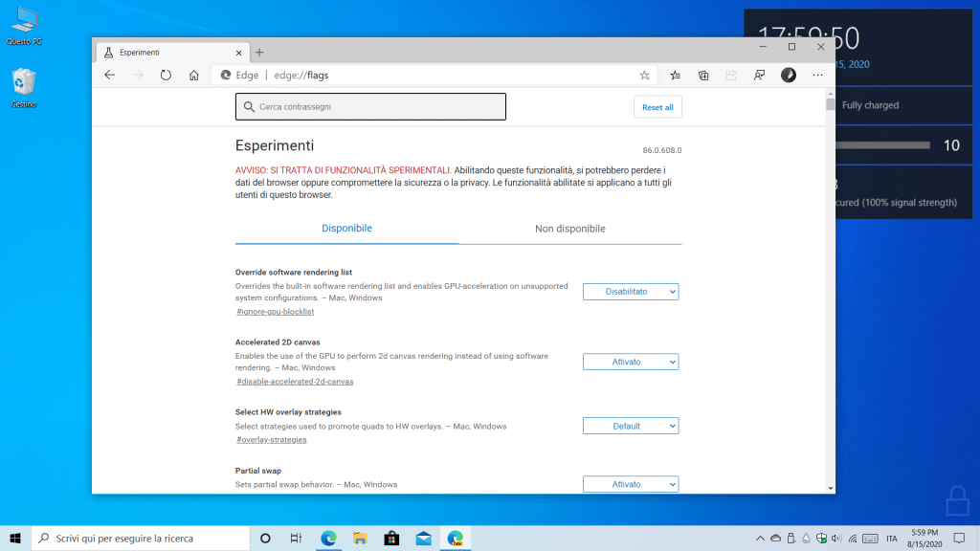Open the Collections panel
Screen dimensions: 980x551
point(703,75)
